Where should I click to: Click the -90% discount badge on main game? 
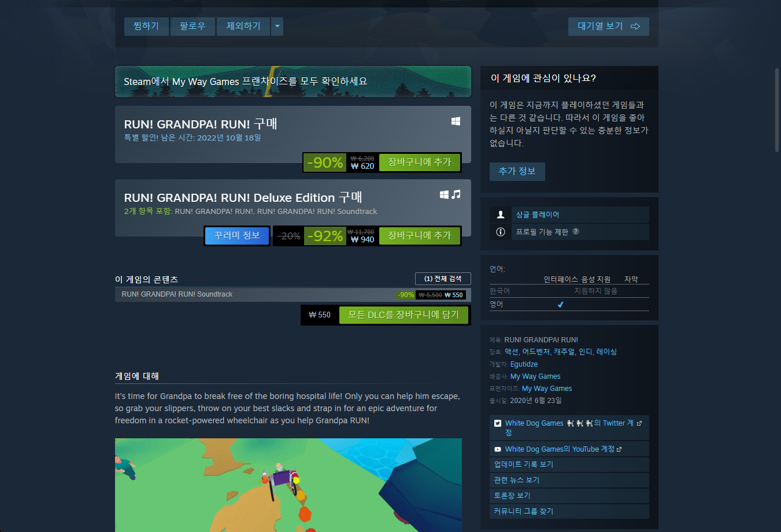coord(325,162)
